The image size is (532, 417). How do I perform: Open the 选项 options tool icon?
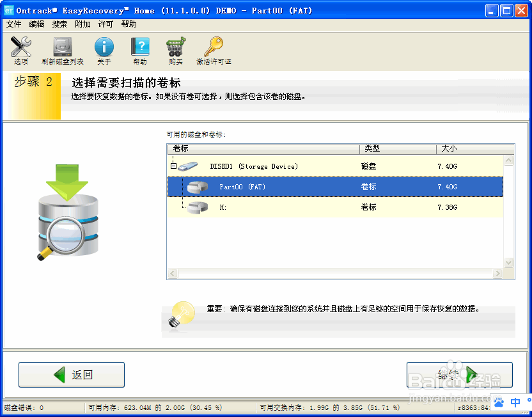tap(20, 47)
